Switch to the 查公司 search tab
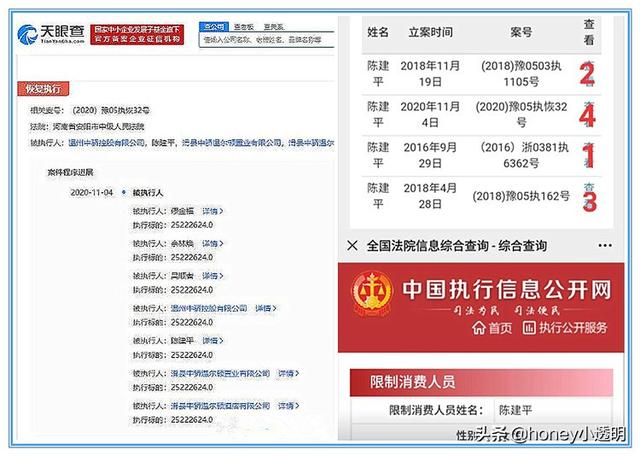This screenshot has height=456, width=640. click(x=214, y=27)
